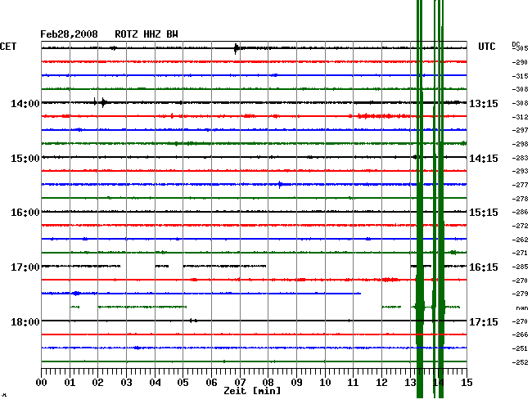Click the DC value -298
Image resolution: width=532 pixels, height=404 pixels.
(520, 144)
